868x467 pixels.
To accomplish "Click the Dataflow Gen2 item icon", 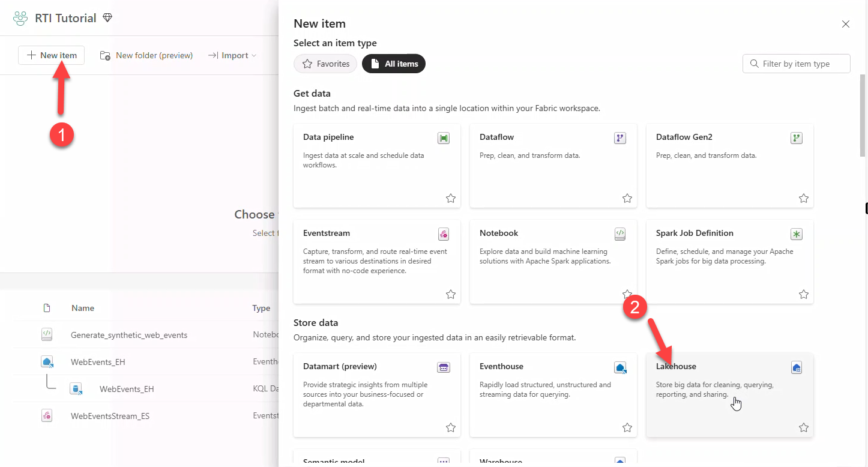I will tap(797, 138).
